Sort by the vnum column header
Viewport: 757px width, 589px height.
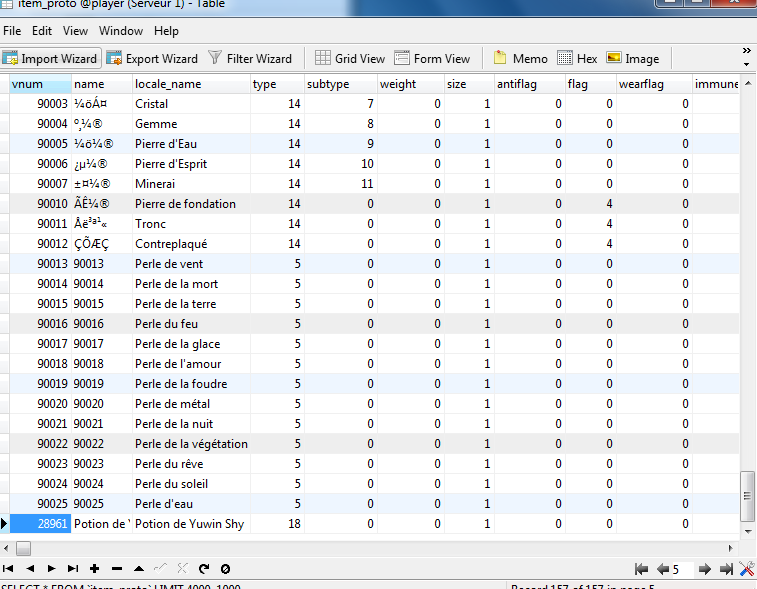41,84
